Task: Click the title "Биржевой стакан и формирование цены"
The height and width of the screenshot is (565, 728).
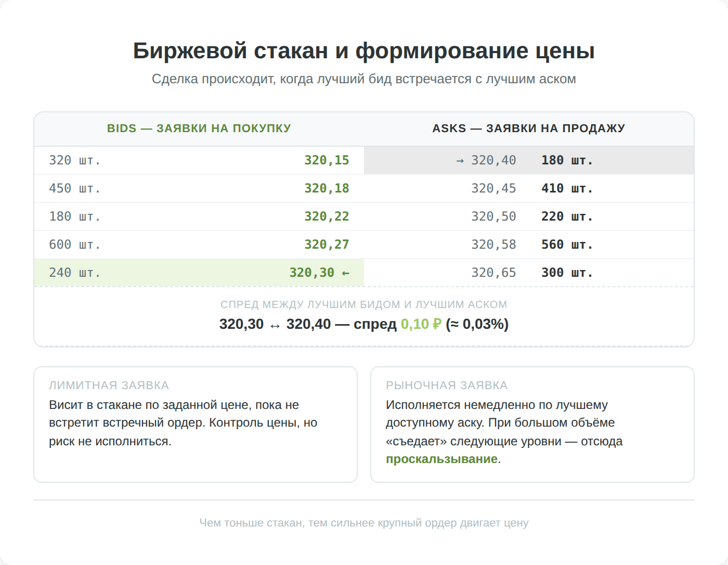Action: 363,51
